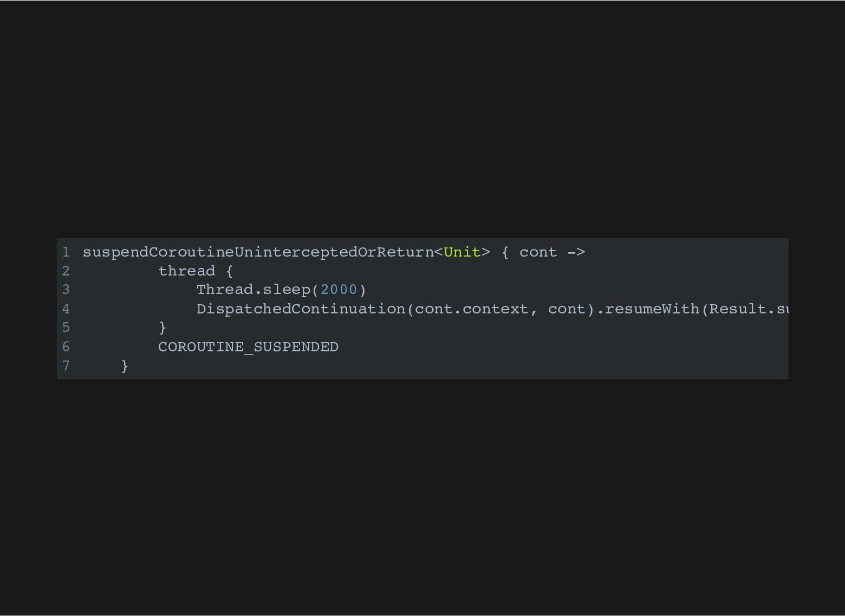The image size is (845, 616).
Task: Click the closing brace on line 7
Action: (125, 366)
